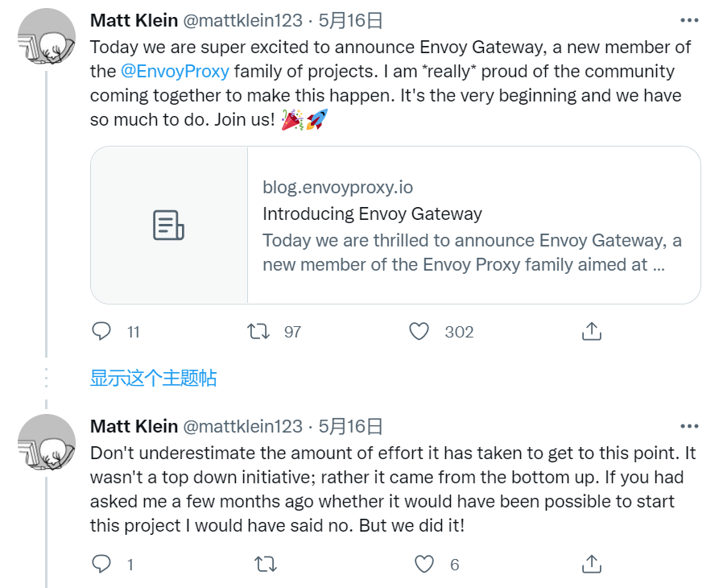Click the article icon thumbnail in link card
Screen dimensions: 719x588
169,225
